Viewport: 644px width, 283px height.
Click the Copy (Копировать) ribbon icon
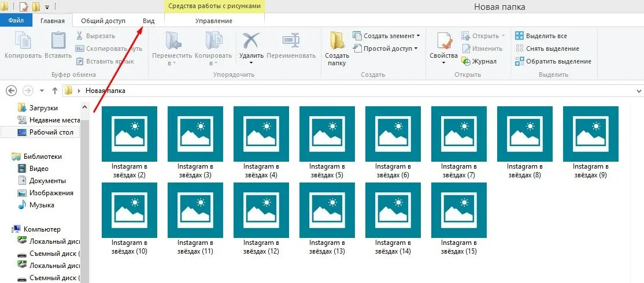[x=23, y=40]
